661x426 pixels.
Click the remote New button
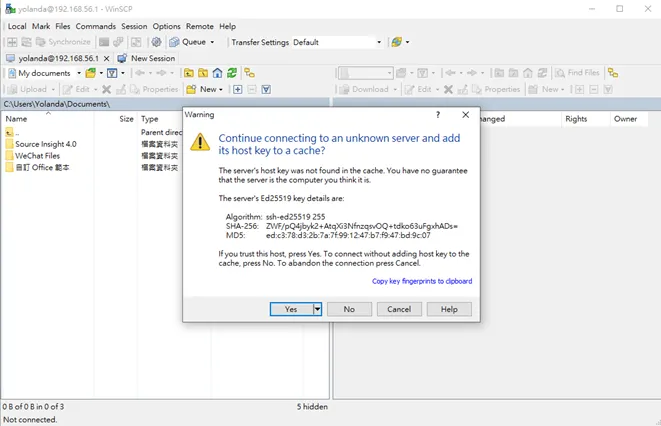point(546,89)
